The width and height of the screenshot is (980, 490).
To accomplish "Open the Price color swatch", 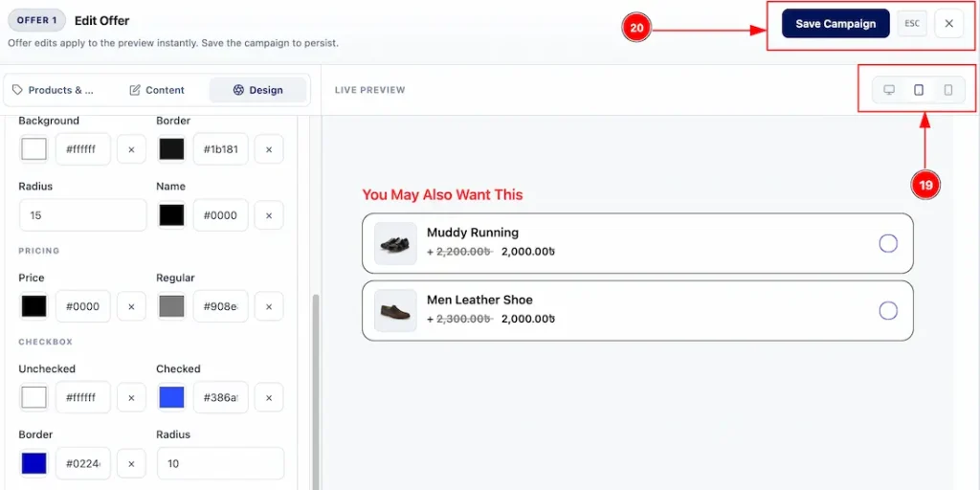I will (x=33, y=306).
